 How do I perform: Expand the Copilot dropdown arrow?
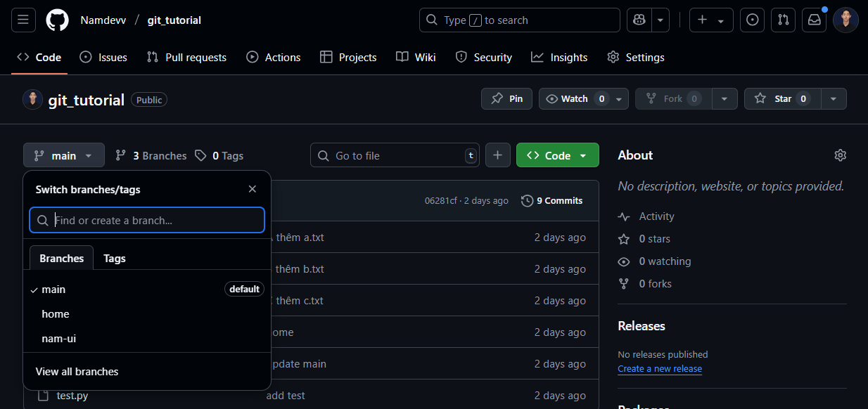click(x=660, y=20)
